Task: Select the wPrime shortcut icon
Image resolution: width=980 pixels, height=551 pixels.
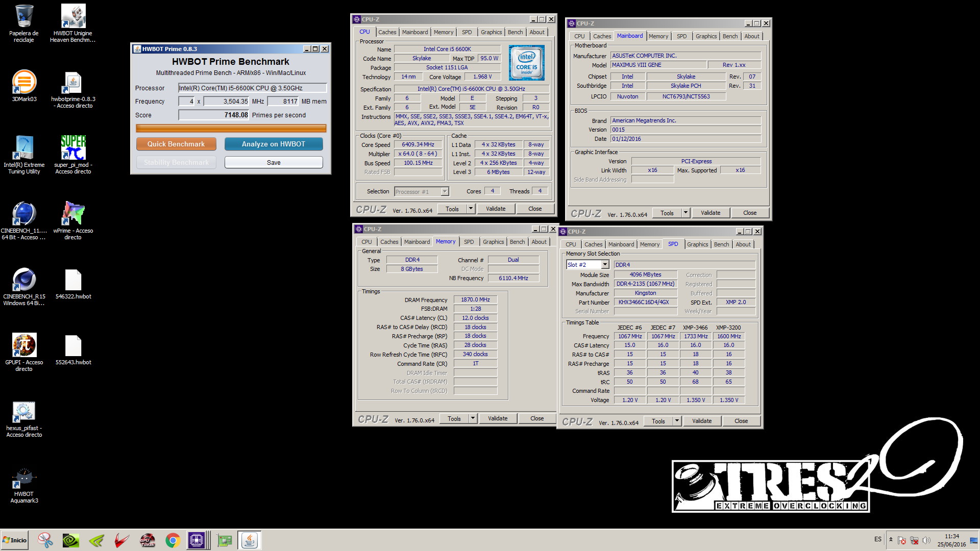Action: pyautogui.click(x=73, y=220)
